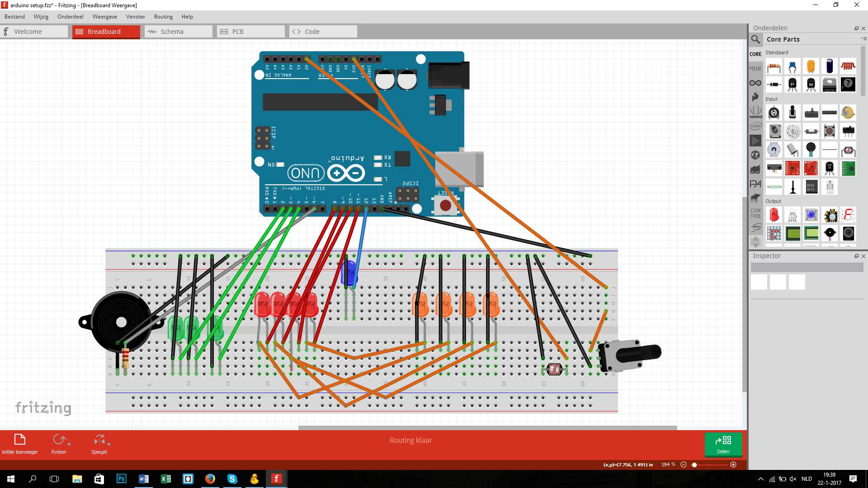The image size is (868, 488).
Task: Select the NPN transistor part
Action: point(811,84)
